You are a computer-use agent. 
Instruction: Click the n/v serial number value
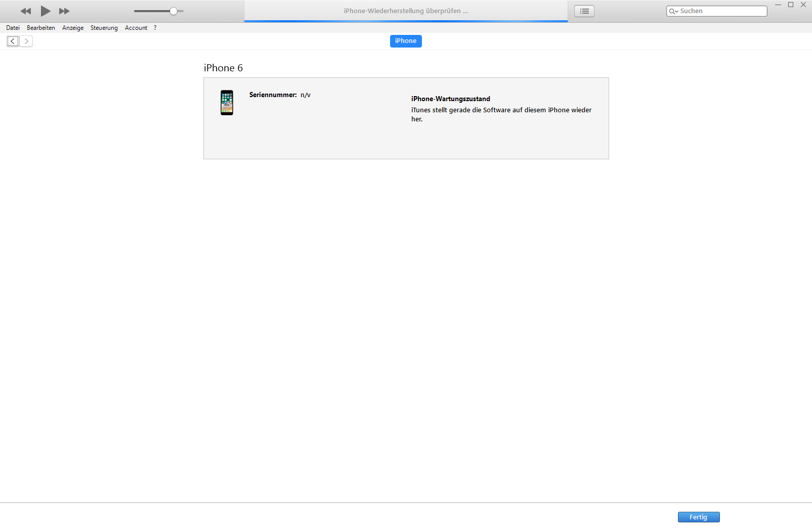[x=306, y=95]
